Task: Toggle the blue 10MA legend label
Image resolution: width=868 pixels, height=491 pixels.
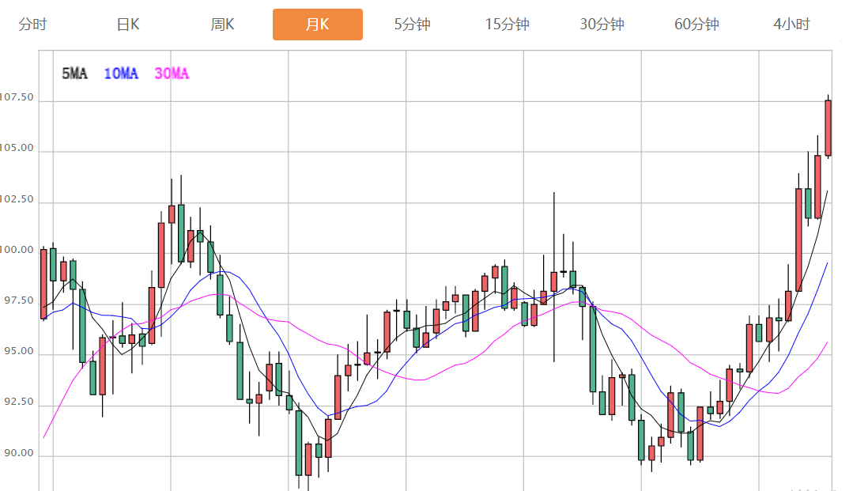Action: pyautogui.click(x=120, y=74)
